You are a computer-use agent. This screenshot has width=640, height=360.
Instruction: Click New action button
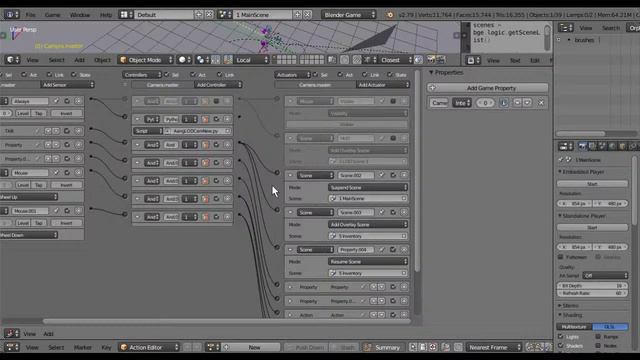pos(251,347)
